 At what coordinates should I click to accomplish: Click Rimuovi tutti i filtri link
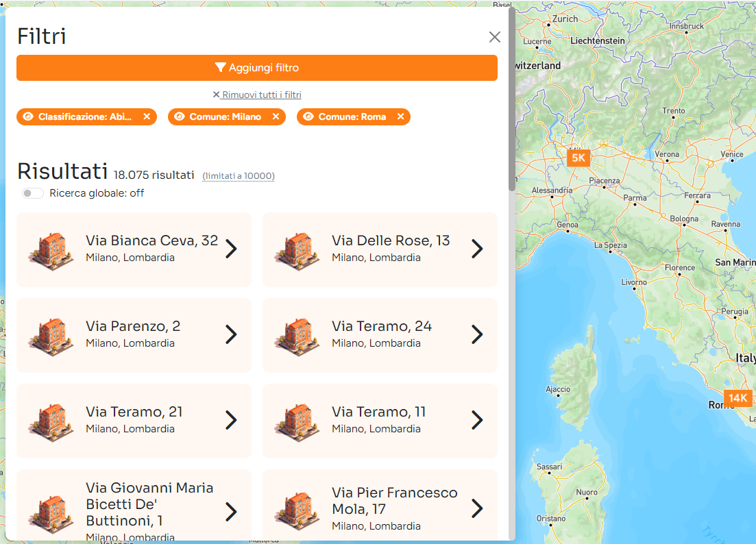coord(257,95)
